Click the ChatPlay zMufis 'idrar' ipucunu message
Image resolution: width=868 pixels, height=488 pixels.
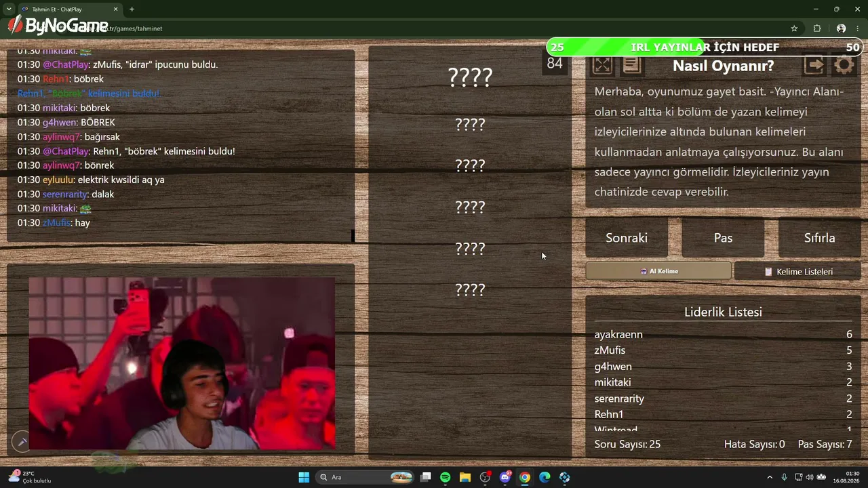[x=117, y=64]
